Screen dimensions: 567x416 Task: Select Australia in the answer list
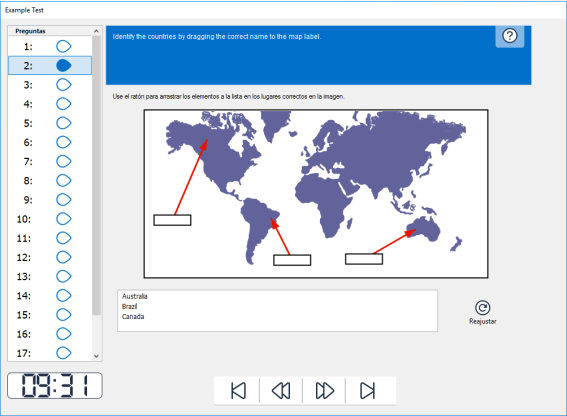tap(135, 296)
